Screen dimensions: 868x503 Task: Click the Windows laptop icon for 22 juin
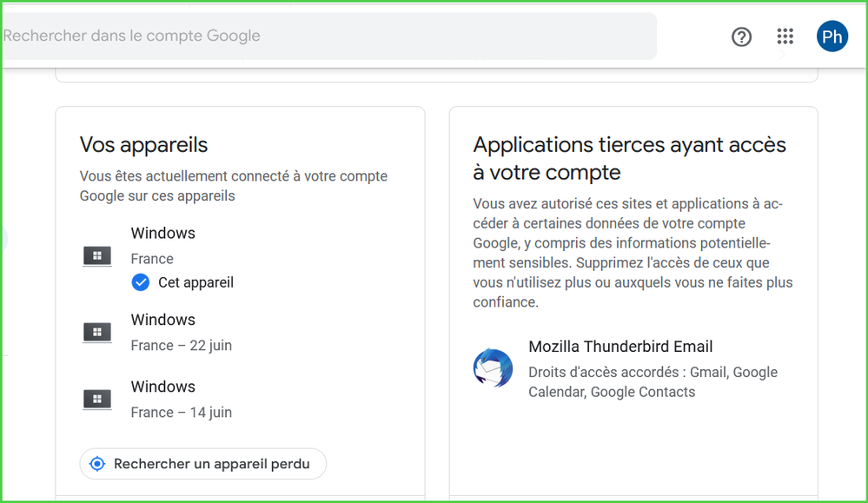pos(97,332)
